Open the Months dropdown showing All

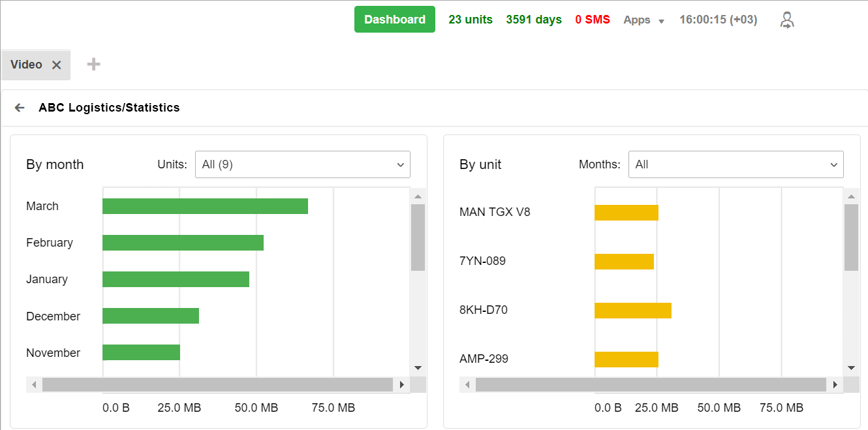pyautogui.click(x=736, y=164)
